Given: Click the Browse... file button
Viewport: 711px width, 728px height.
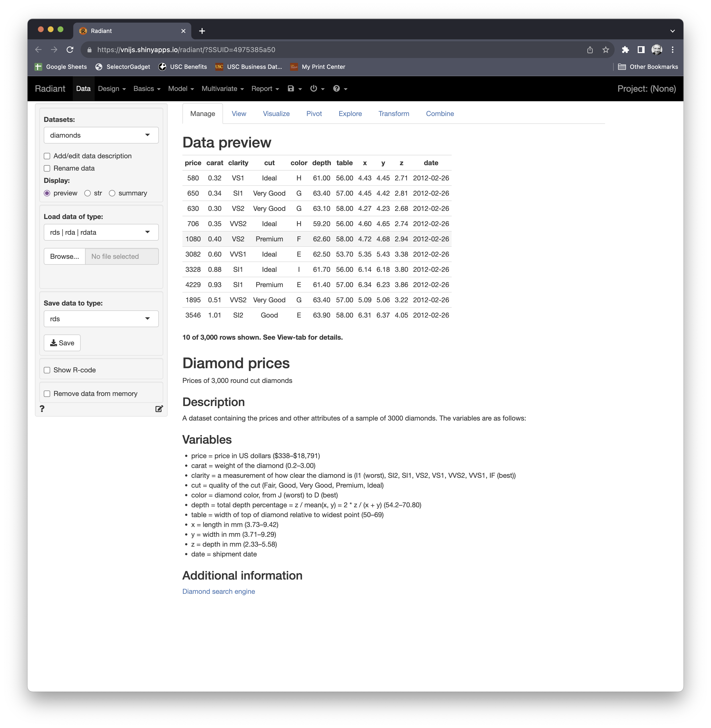Looking at the screenshot, I should pos(65,257).
